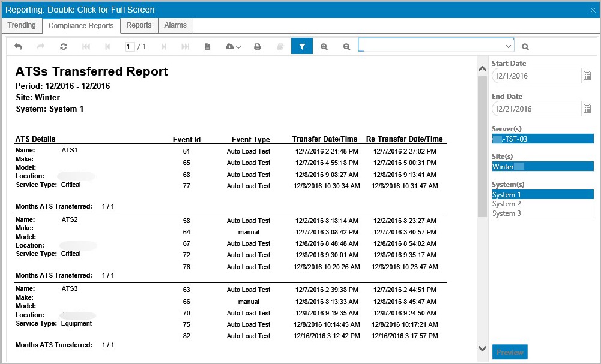Open the Alarms tab
601x364 pixels.
[x=175, y=25]
